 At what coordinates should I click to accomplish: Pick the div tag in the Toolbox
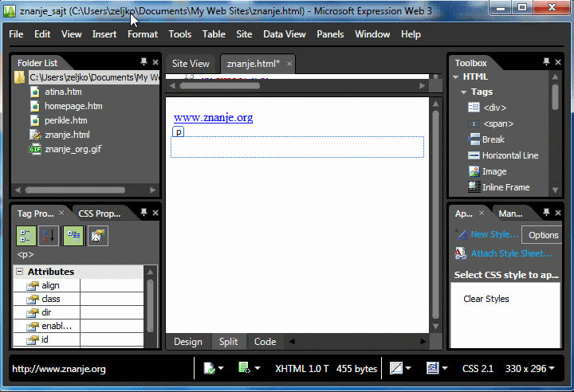pyautogui.click(x=494, y=108)
